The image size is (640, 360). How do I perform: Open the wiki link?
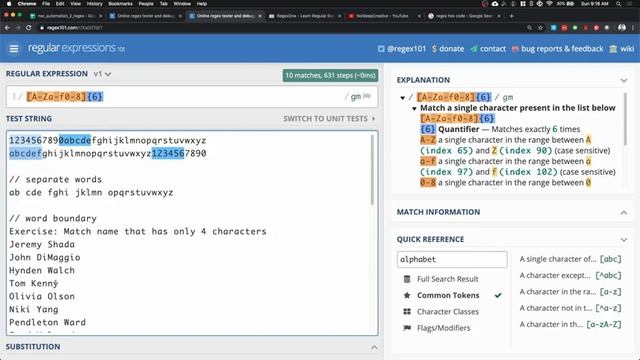(622, 49)
